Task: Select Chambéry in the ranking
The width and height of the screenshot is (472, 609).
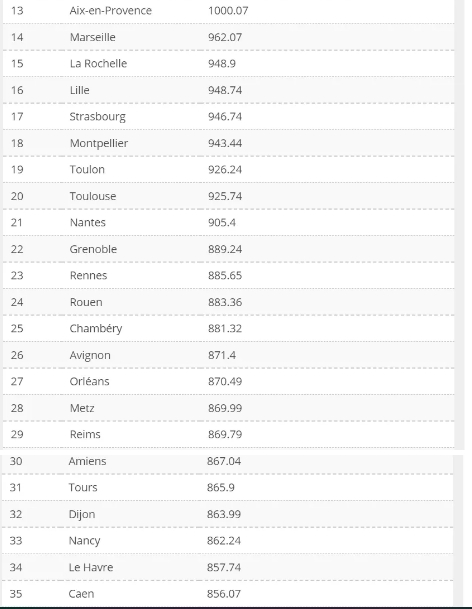Action: (x=96, y=329)
